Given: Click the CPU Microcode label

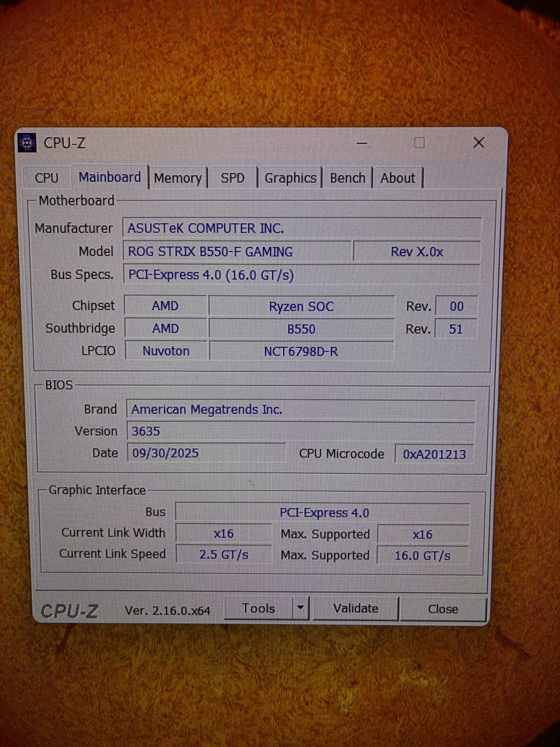Looking at the screenshot, I should tap(342, 454).
